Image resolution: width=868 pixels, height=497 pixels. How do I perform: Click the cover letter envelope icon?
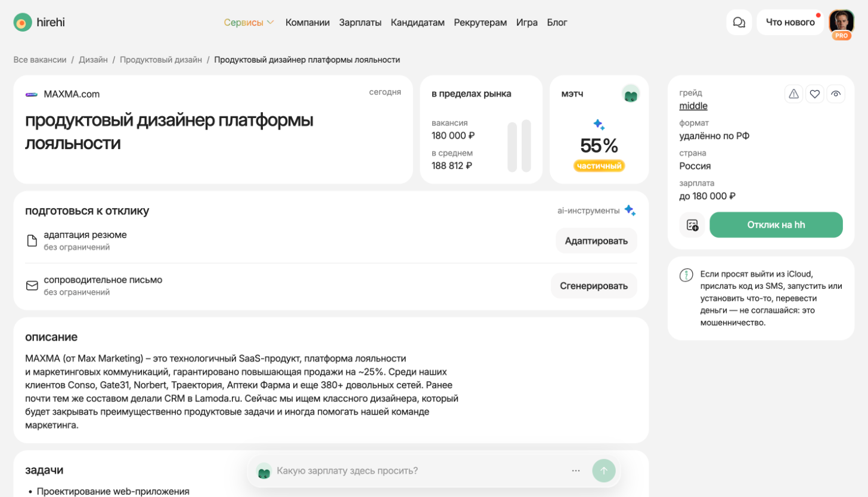click(32, 286)
